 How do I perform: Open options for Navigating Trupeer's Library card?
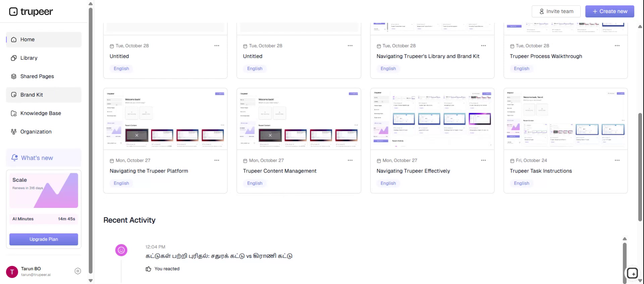point(483,46)
